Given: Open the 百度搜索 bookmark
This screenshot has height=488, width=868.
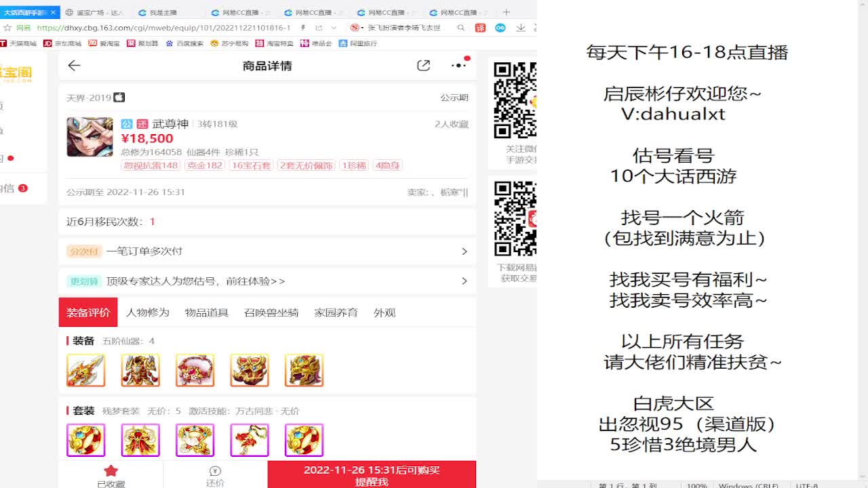Looking at the screenshot, I should click(184, 43).
